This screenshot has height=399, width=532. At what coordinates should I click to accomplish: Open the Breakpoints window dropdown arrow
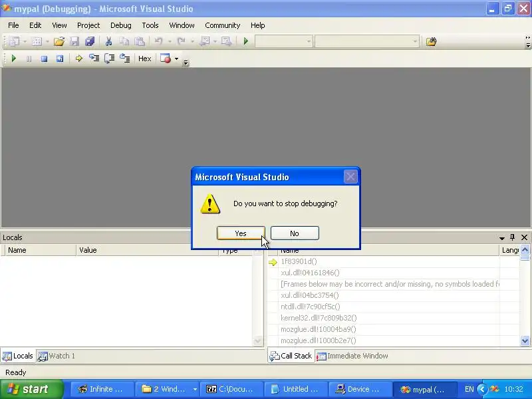176,59
